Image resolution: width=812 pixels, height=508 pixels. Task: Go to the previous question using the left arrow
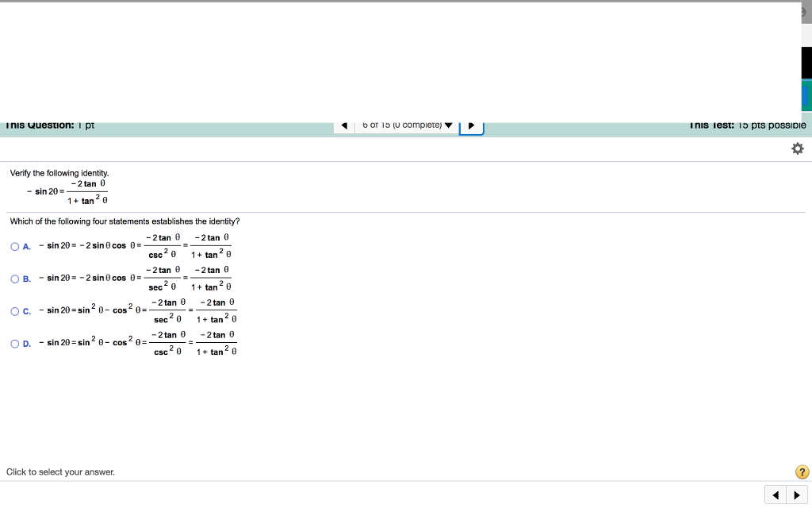[343, 125]
